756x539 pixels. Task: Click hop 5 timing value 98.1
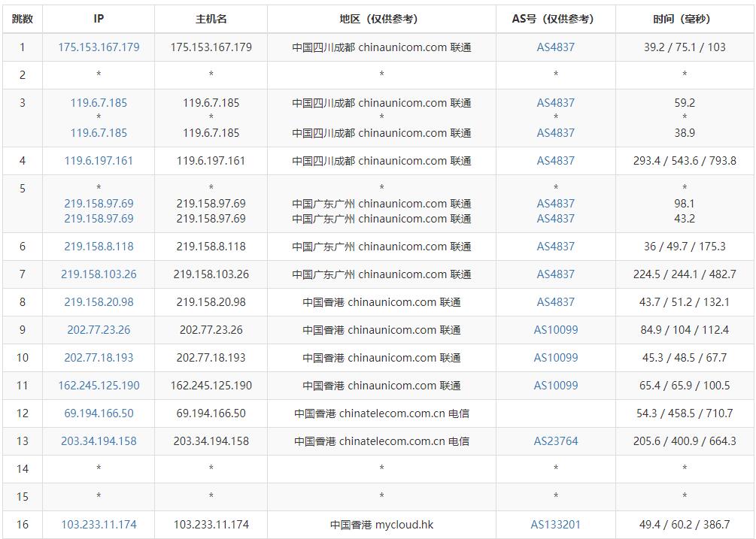(x=685, y=204)
